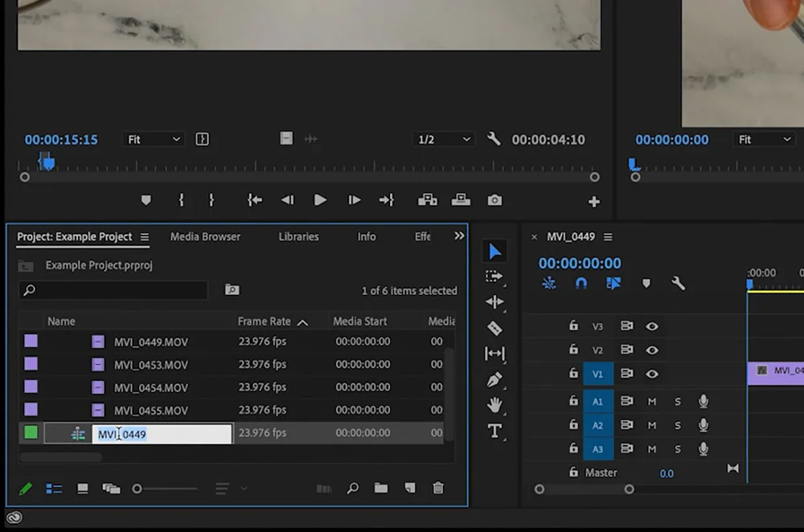Click the trash icon in Project panel
This screenshot has width=804, height=532.
pyautogui.click(x=438, y=488)
